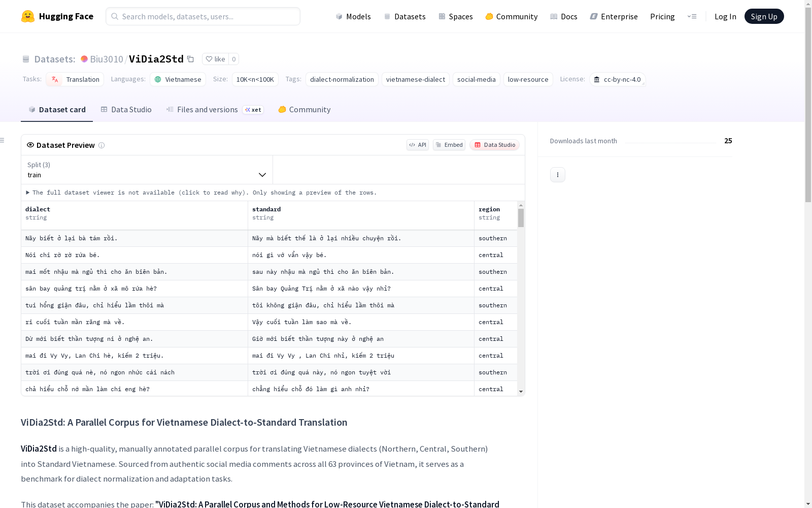Click the social-media tag
812x508 pixels.
(476, 79)
